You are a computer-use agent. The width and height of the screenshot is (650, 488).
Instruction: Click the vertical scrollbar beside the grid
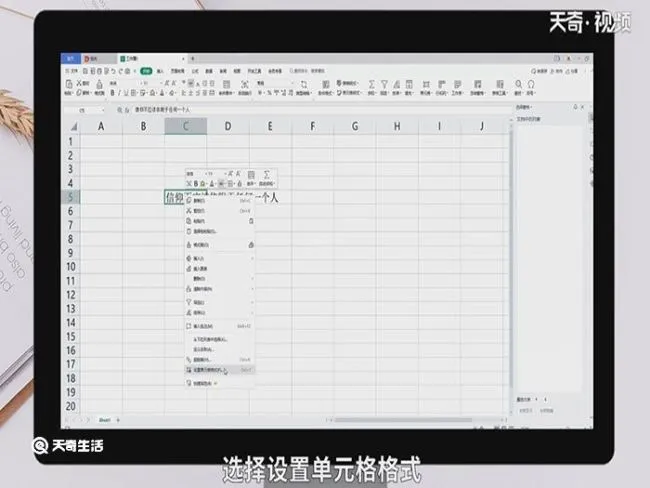point(511,257)
